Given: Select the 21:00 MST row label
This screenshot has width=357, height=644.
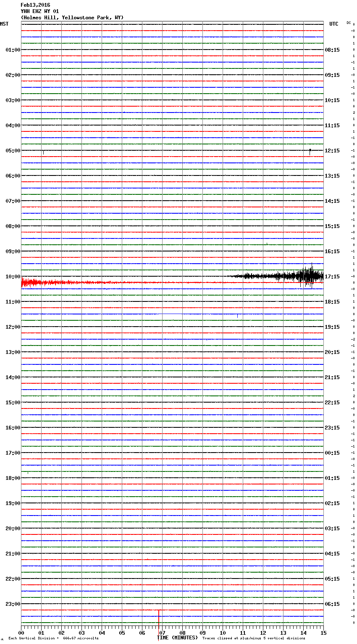Looking at the screenshot, I should (13, 554).
